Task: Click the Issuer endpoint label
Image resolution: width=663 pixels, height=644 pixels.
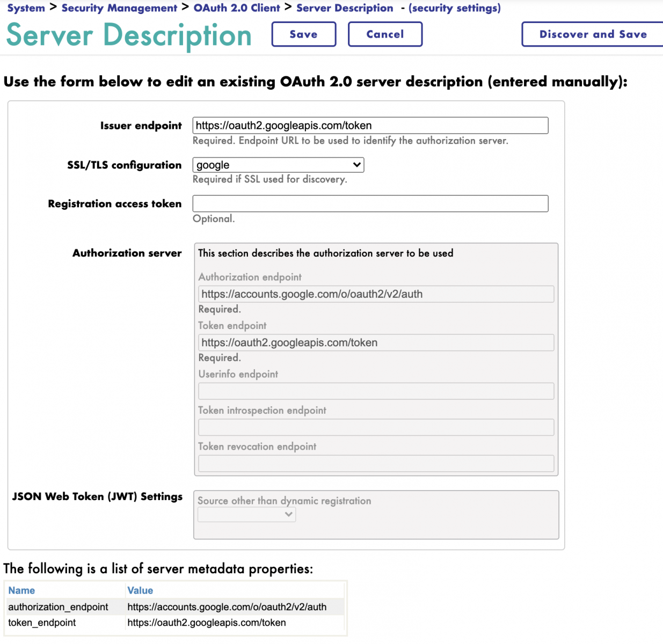Action: click(141, 126)
